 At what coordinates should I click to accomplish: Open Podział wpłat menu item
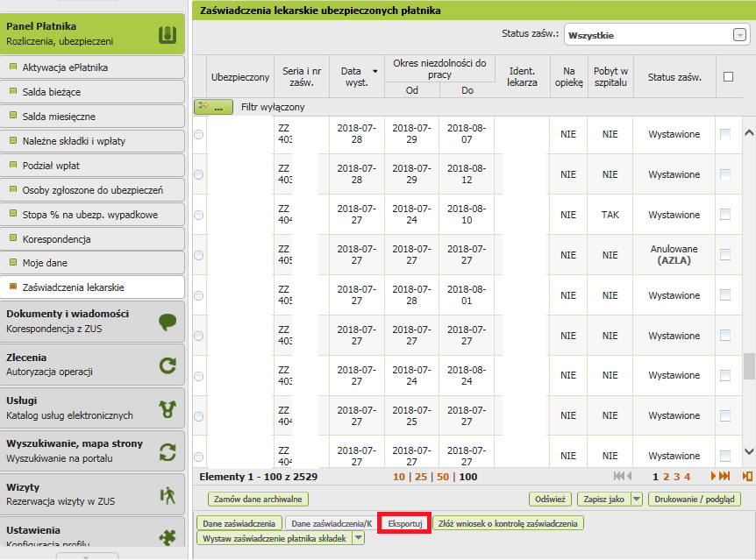92,166
